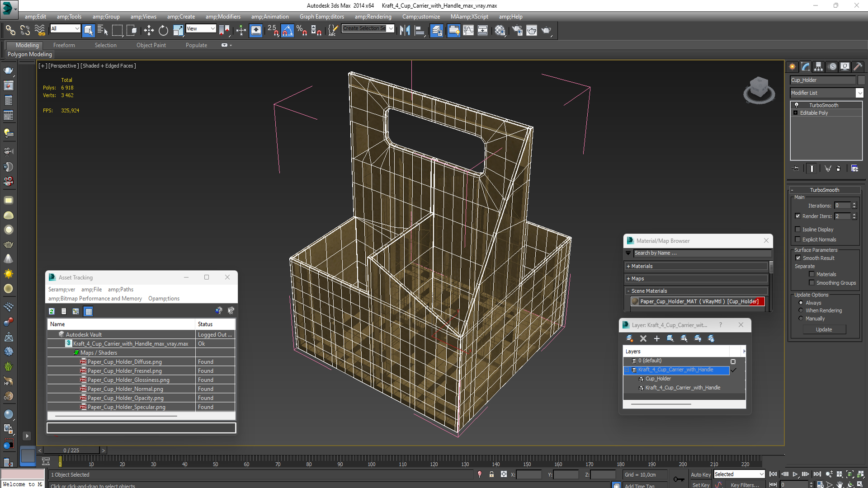The width and height of the screenshot is (868, 488).
Task: Click the TurboSmooth Update button
Action: pyautogui.click(x=824, y=329)
